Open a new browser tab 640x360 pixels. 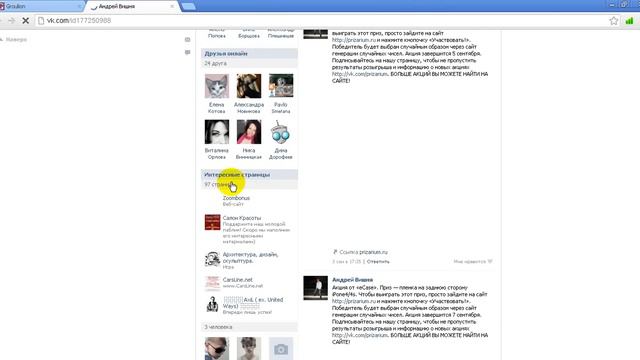point(188,6)
